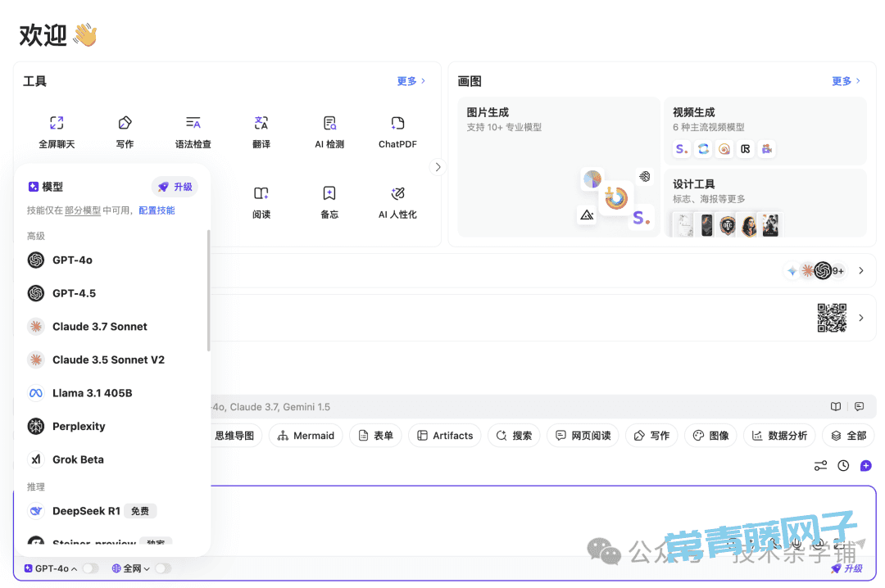Show all skills via 全部 chip
Viewport: 885px width, 588px height.
tap(848, 436)
